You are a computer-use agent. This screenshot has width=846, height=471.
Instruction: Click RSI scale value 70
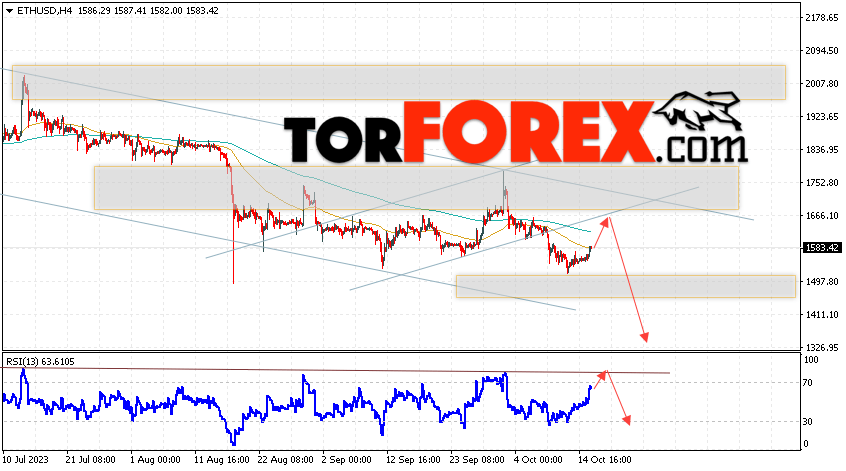click(808, 383)
